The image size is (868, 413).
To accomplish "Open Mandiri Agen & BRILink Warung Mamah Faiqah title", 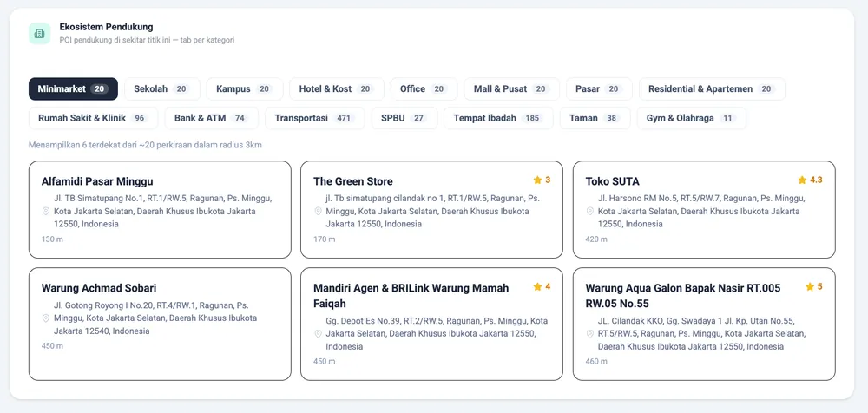I will 411,296.
